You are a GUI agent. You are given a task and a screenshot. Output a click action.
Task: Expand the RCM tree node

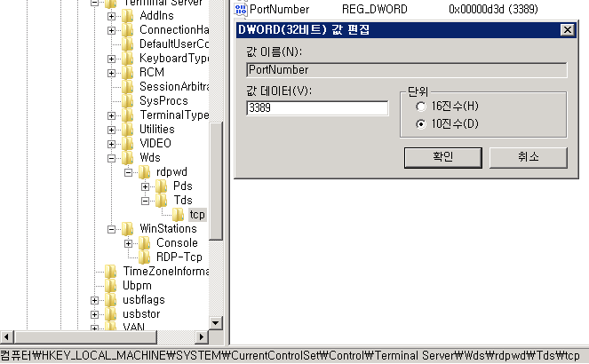coord(112,73)
